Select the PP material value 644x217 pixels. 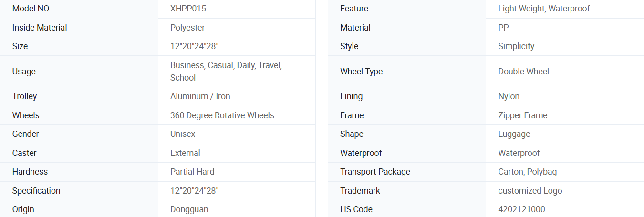(x=503, y=28)
